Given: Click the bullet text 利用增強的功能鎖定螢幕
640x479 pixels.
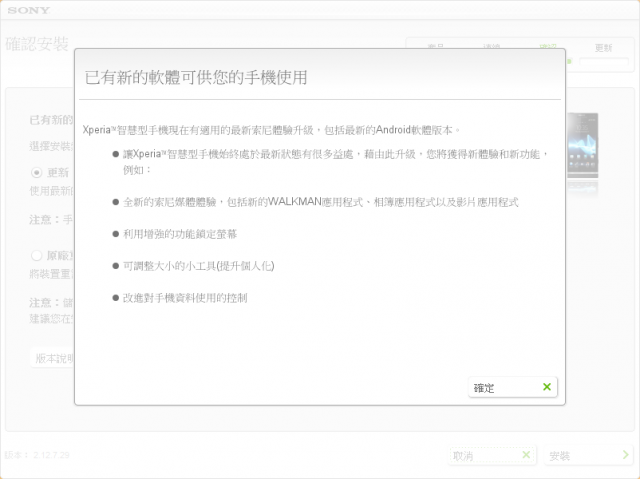Looking at the screenshot, I should (180, 234).
